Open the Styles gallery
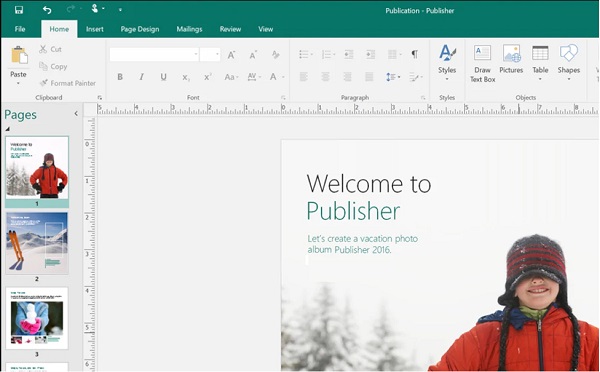 coord(447,63)
